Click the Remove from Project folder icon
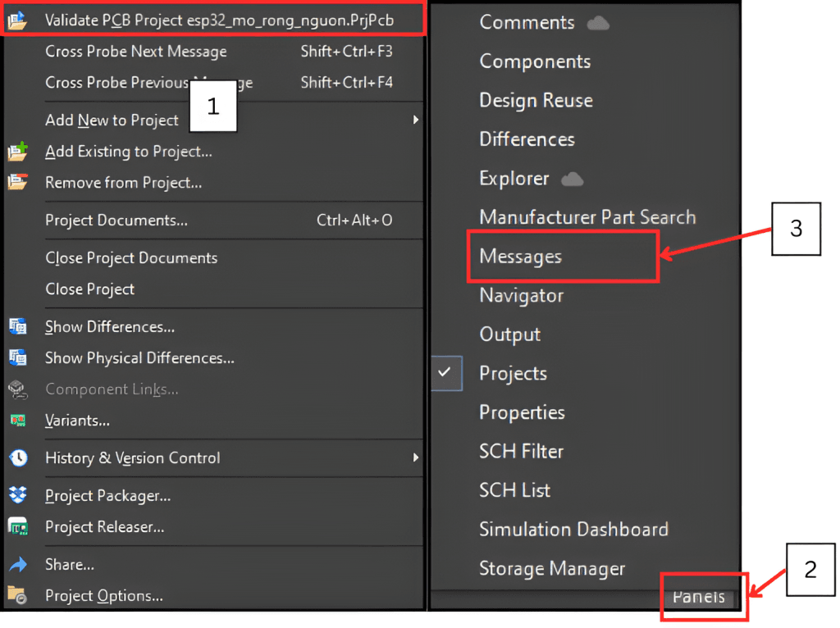The height and width of the screenshot is (628, 840). click(17, 183)
